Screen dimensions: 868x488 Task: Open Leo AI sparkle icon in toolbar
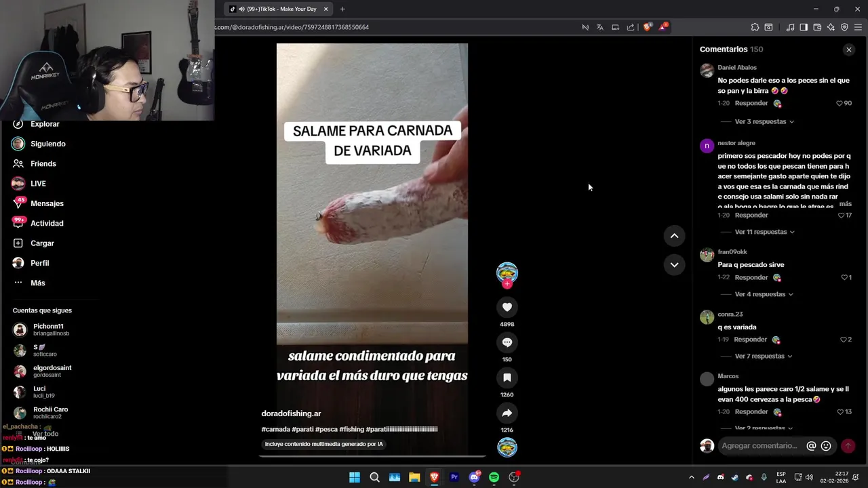pos(831,27)
